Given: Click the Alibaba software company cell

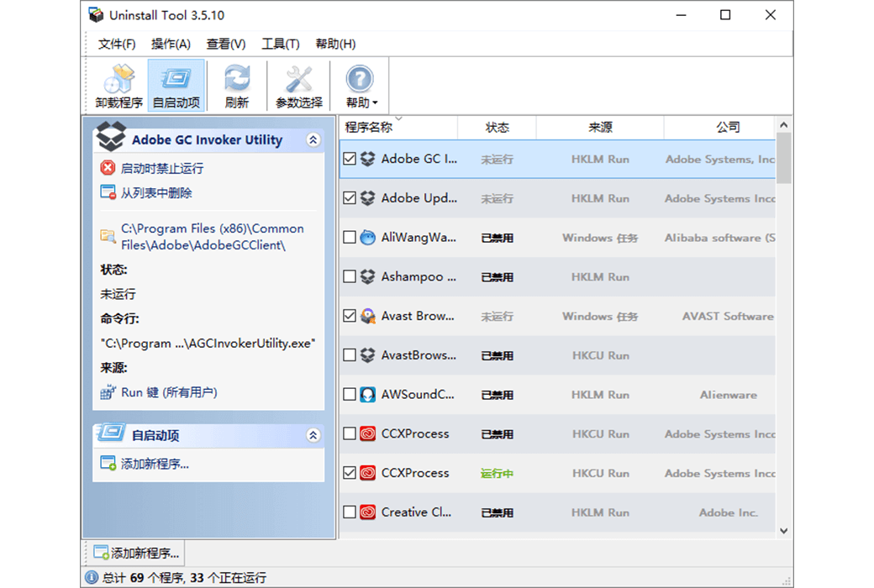Looking at the screenshot, I should [x=719, y=238].
